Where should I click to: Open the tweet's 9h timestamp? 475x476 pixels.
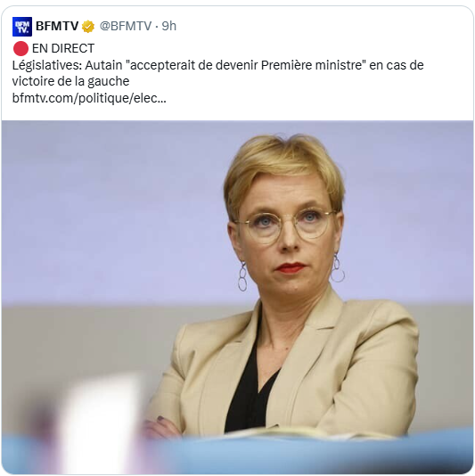[168, 26]
